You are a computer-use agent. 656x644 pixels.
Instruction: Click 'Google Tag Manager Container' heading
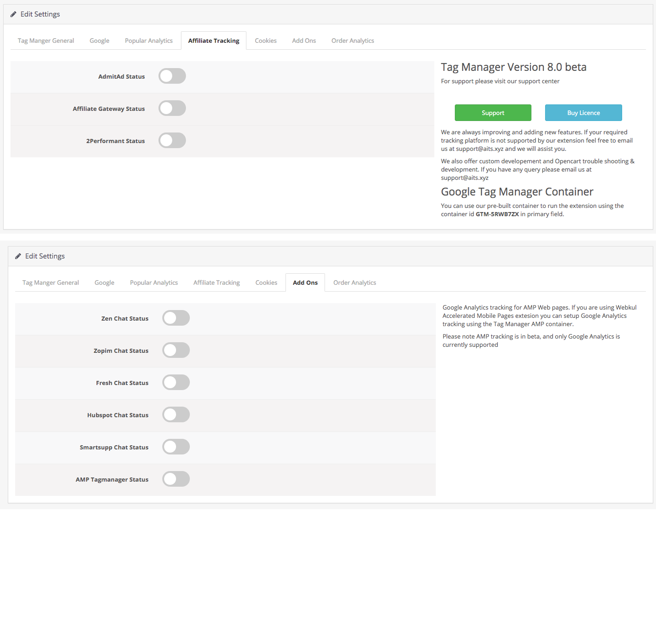click(x=517, y=192)
